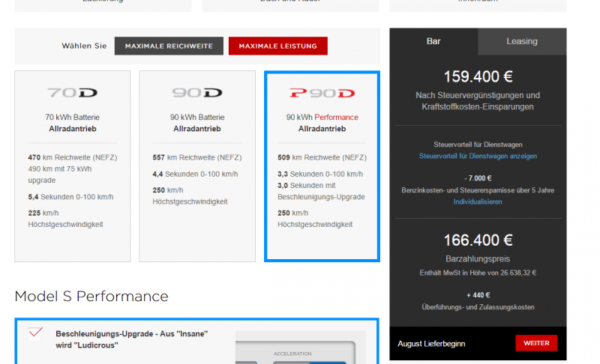
Task: Toggle the Beschleunigungs-Upgrade checkbox
Action: (35, 333)
